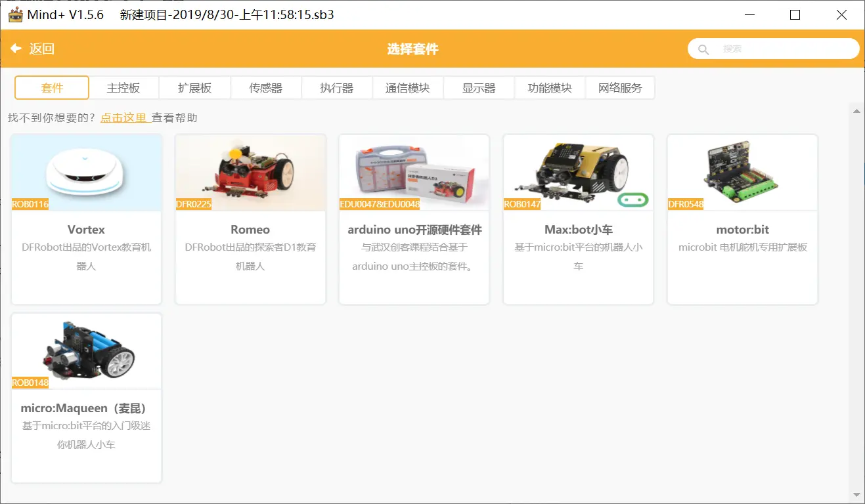Open the 执行器 tab
Screen dimensions: 865x504
click(336, 88)
